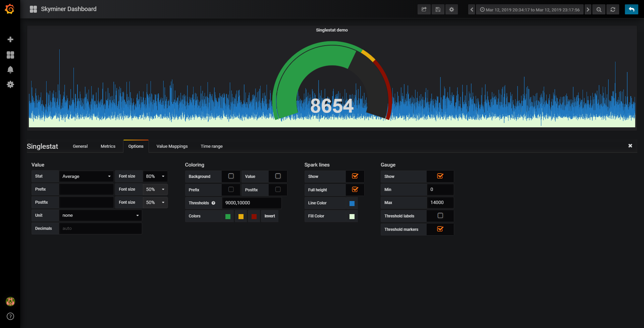Screen dimensions: 644x328
Task: Click the gauge value 8654
Action: (x=332, y=106)
